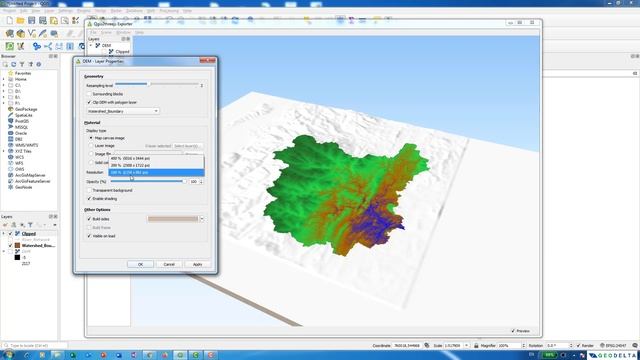Expand the XYZ Tiles node in Browser
Image resolution: width=640 pixels, height=360 pixels.
pyautogui.click(x=4, y=151)
